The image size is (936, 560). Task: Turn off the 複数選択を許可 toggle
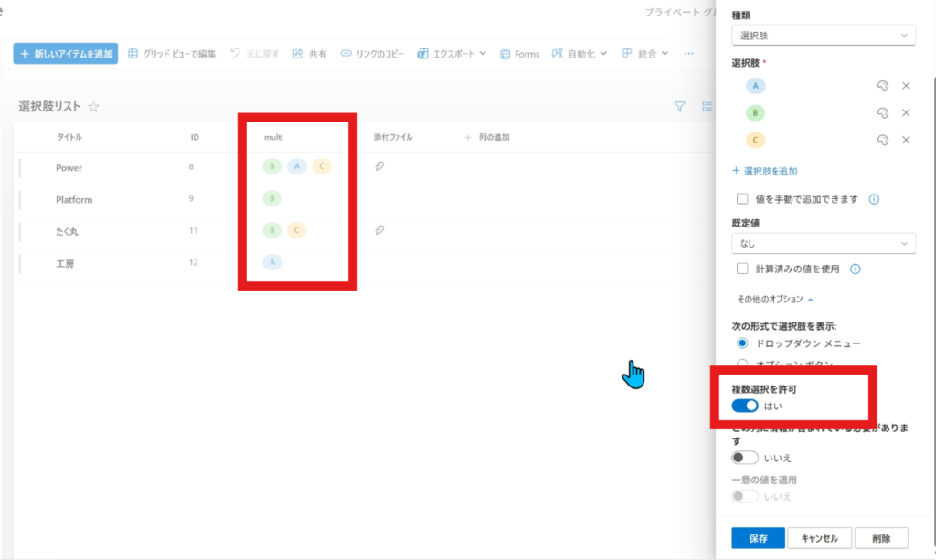tap(745, 406)
